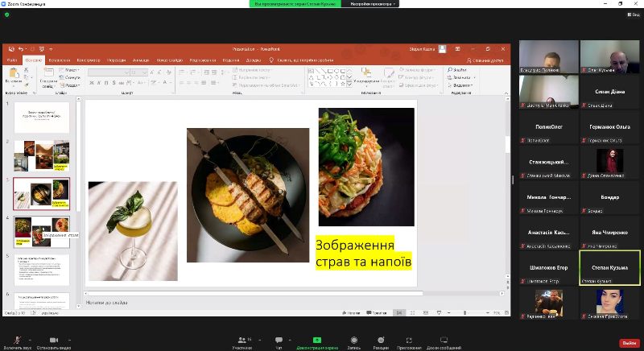Select slide 5 thumbnail in slide panel
Screen dimensions: 644x351
click(42, 270)
